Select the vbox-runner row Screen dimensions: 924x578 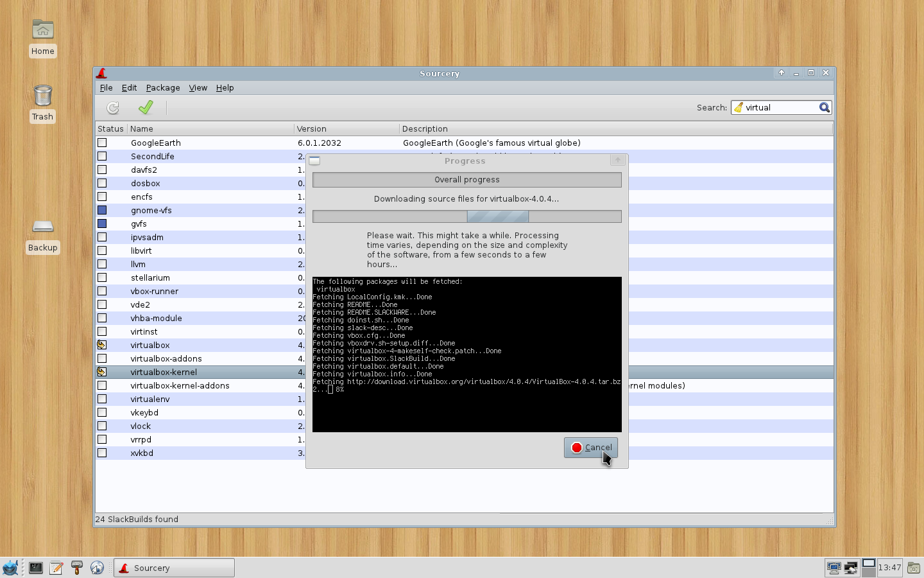pos(465,291)
